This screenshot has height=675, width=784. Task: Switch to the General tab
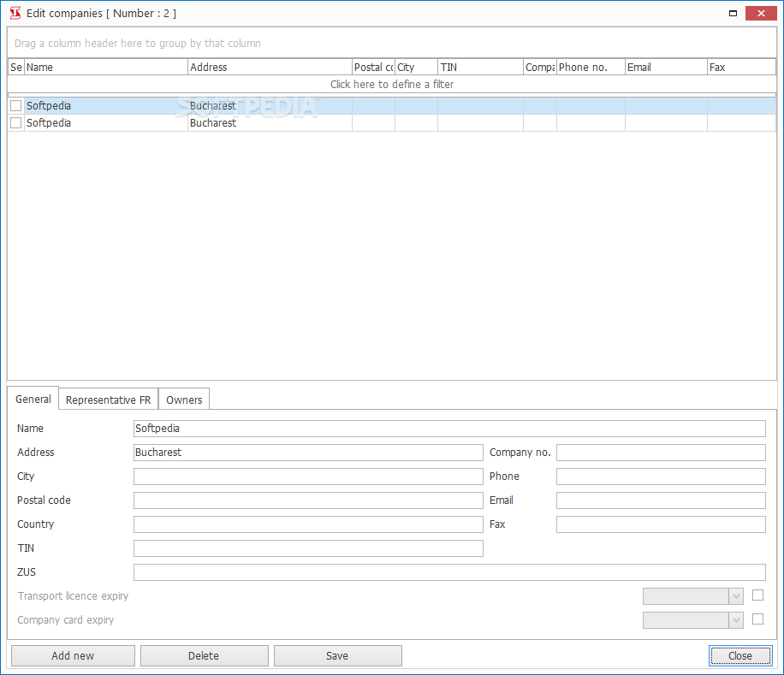point(33,399)
